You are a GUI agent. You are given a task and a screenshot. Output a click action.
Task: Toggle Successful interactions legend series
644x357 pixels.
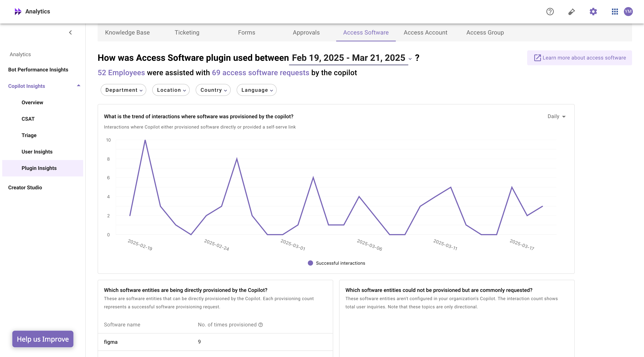tap(336, 263)
